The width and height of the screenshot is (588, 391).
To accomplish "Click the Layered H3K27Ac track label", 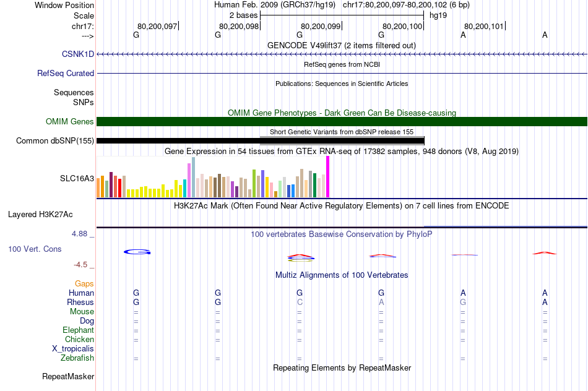I will click(x=40, y=215).
